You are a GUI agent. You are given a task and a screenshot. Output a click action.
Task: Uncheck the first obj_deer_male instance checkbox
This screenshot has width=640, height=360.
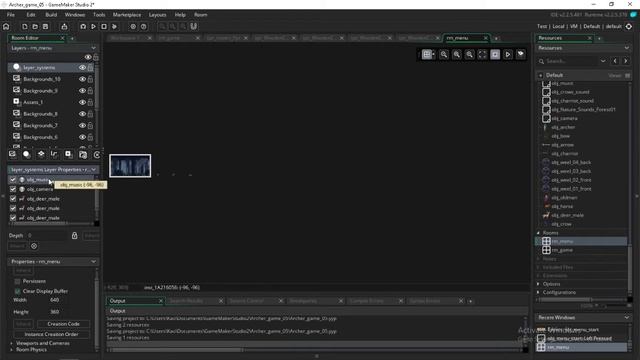pos(13,199)
